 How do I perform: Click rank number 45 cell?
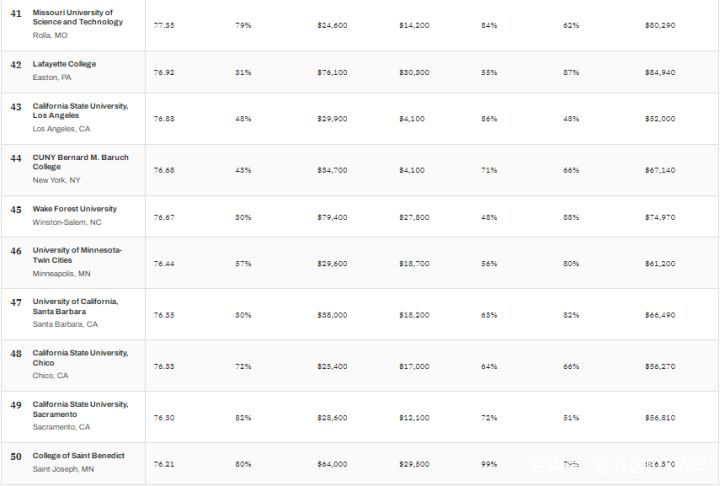coord(16,210)
